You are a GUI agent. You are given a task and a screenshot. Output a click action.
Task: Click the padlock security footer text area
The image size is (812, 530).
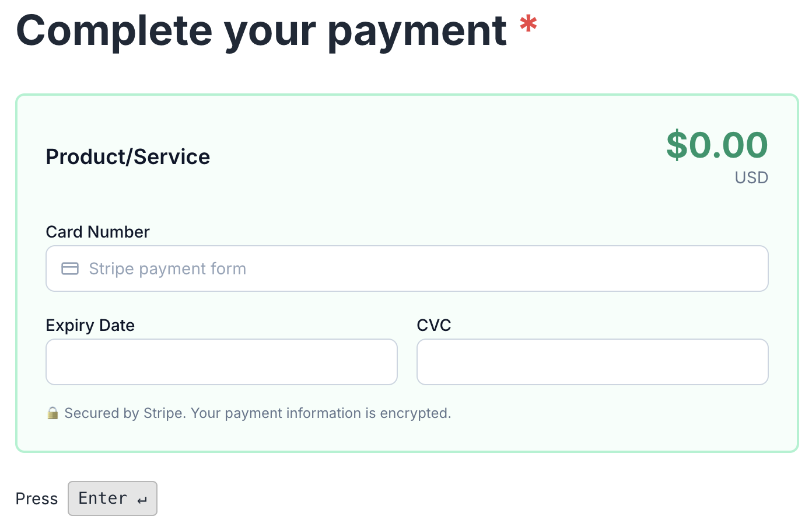tap(251, 413)
